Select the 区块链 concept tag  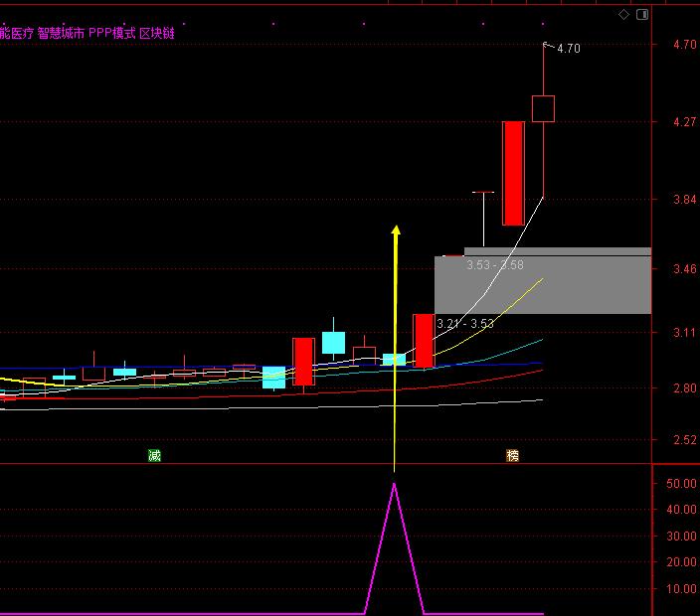pos(157,33)
